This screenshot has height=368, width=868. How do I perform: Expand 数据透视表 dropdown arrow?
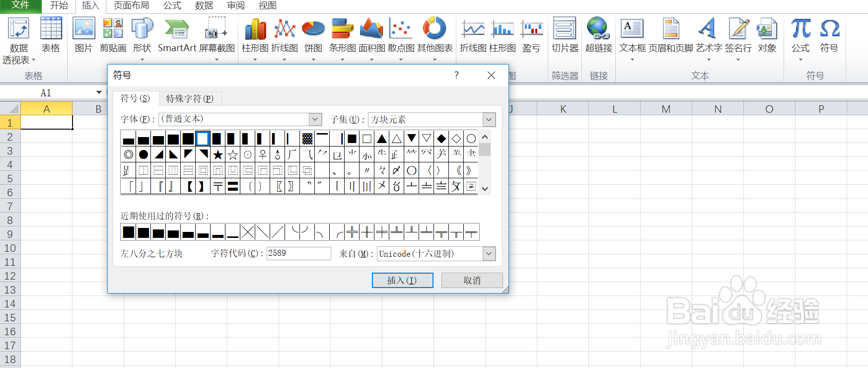point(34,60)
